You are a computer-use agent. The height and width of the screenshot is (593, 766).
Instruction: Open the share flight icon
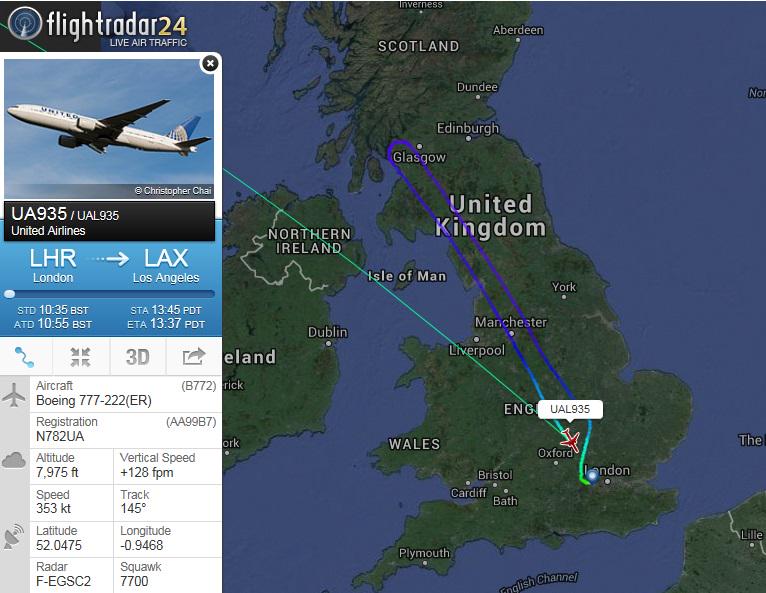pos(194,357)
